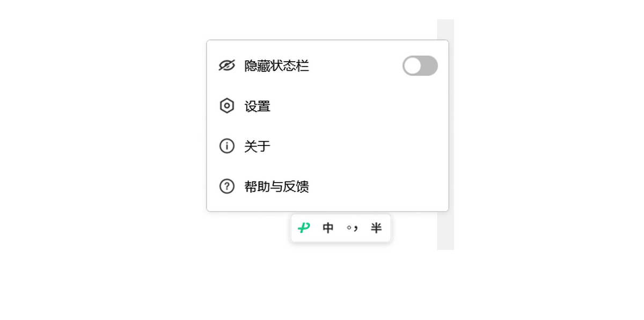Click the 。，punctuation style indicator
The height and width of the screenshot is (320, 644).
tap(352, 228)
